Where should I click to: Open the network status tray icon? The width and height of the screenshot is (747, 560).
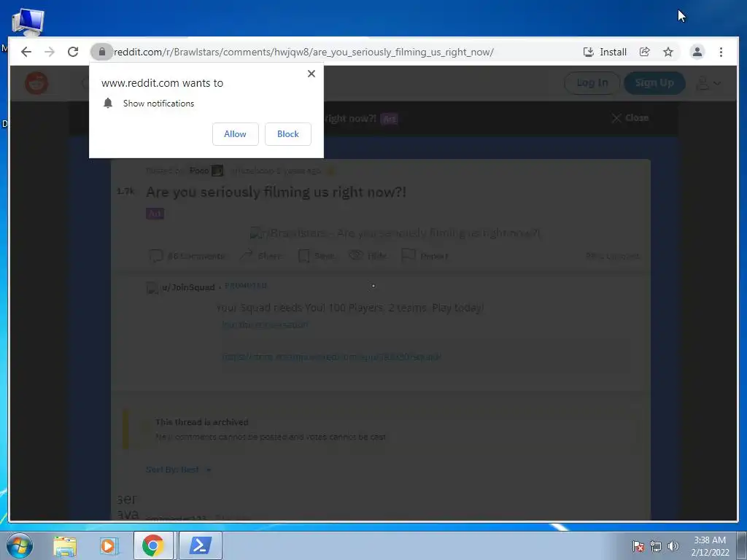coord(656,546)
